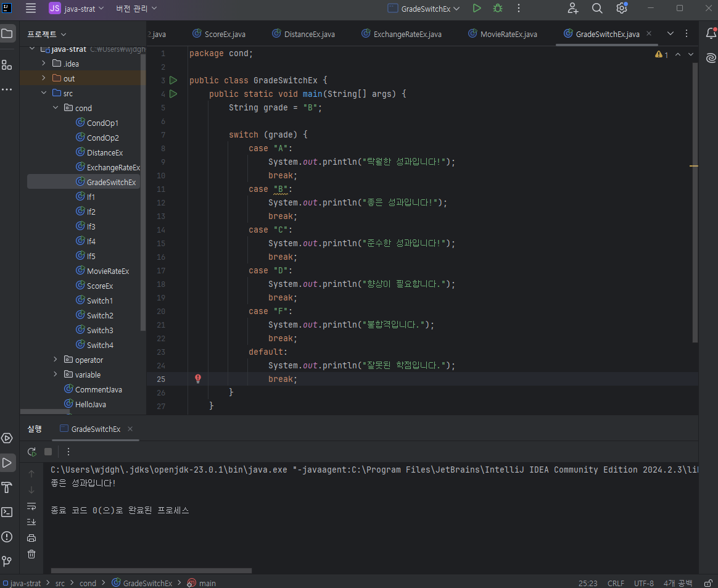The width and height of the screenshot is (718, 588).
Task: Click the 25:23 cursor position status
Action: click(588, 583)
